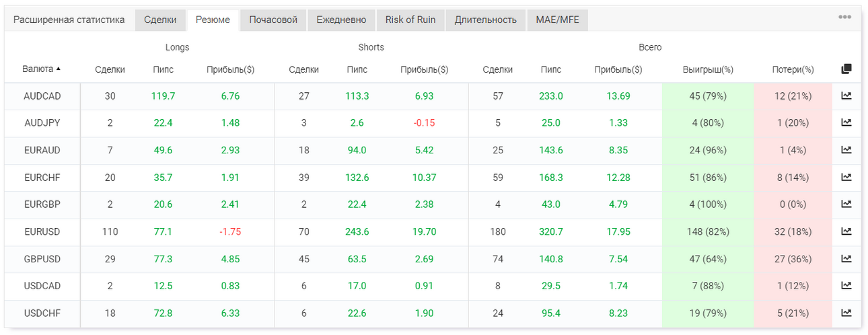Open the MAE/MFE tab
Image resolution: width=868 pixels, height=335 pixels.
click(x=558, y=20)
